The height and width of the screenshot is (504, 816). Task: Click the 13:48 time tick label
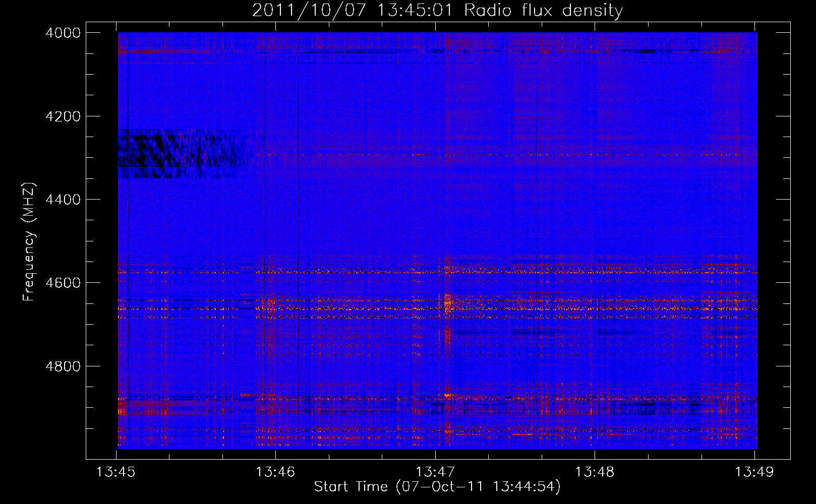[x=595, y=472]
